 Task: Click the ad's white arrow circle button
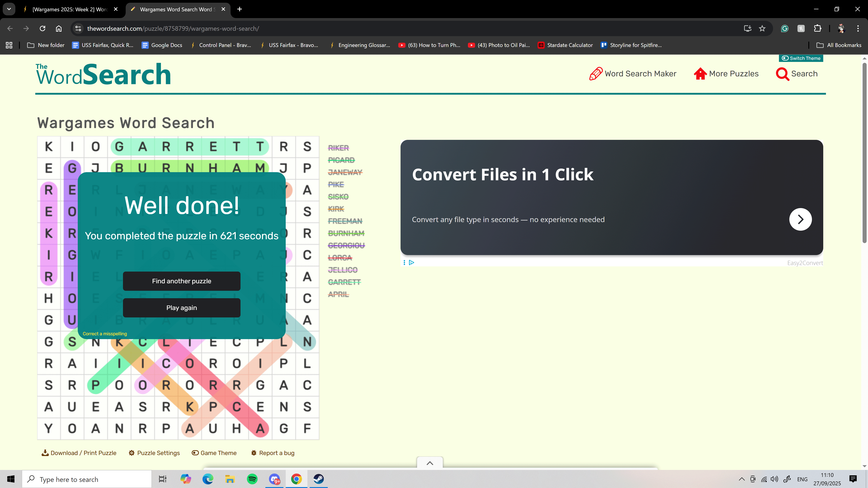800,219
